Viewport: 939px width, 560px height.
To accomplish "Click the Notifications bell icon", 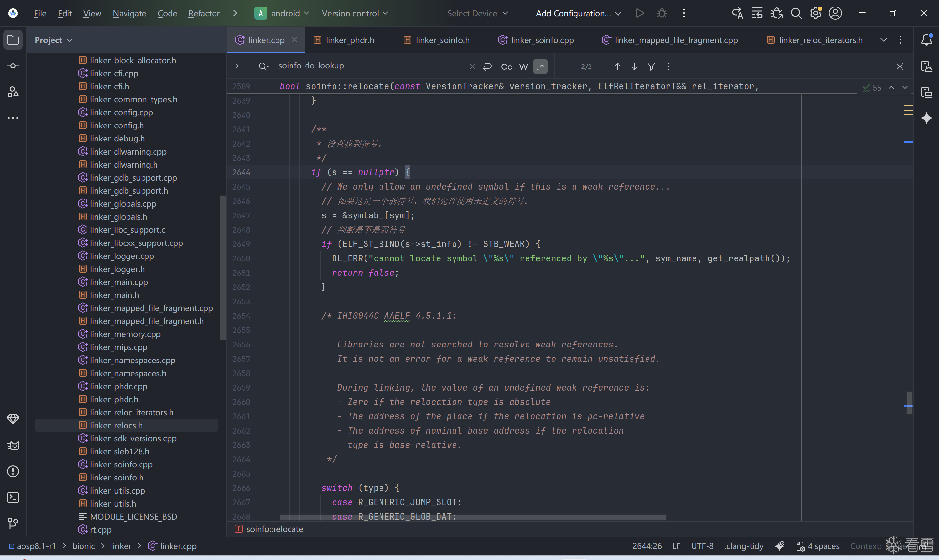I will [927, 40].
